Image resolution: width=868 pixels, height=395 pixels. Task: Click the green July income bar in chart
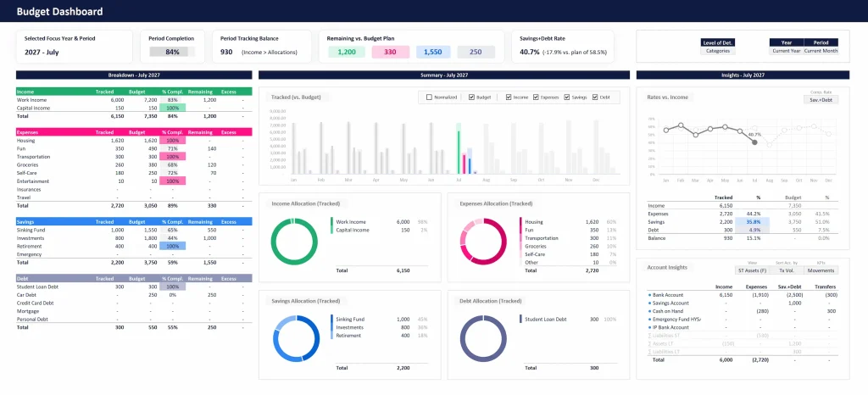click(x=459, y=151)
